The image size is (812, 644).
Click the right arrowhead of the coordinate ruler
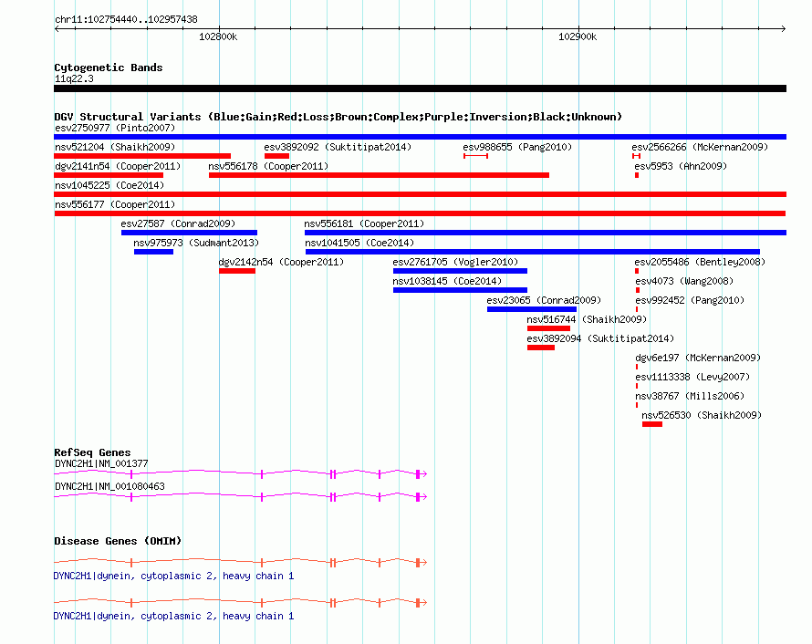pos(784,28)
